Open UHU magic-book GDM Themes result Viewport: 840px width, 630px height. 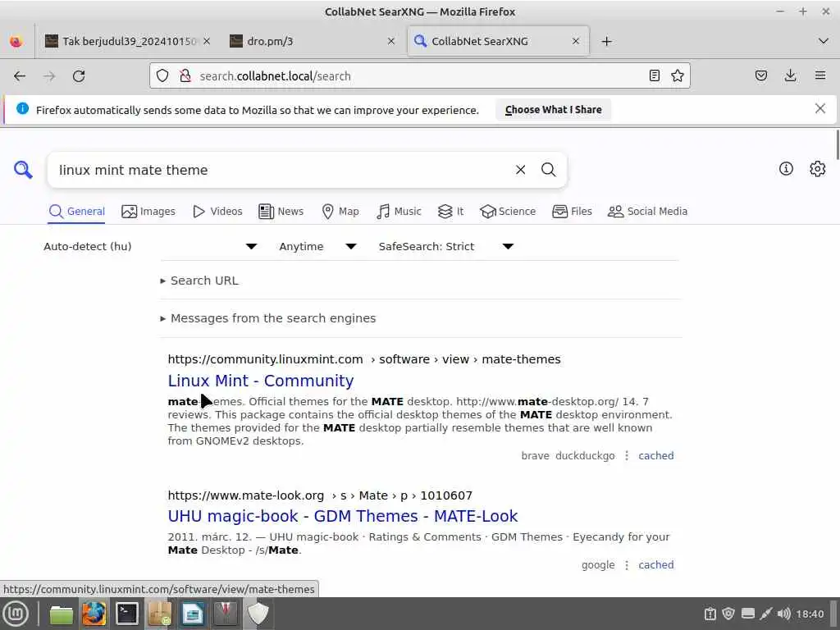pyautogui.click(x=342, y=516)
